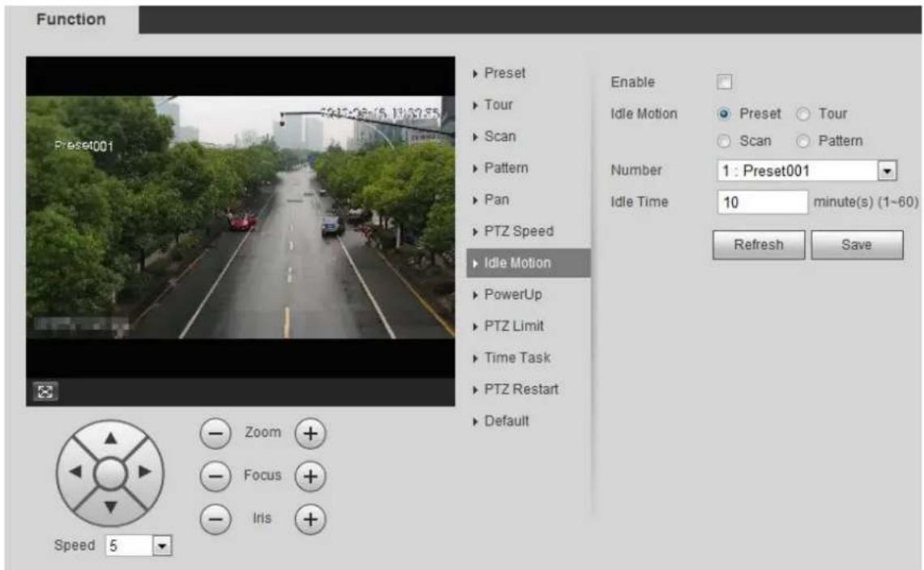Click the Save button
Screen dimensions: 924x570
857,245
